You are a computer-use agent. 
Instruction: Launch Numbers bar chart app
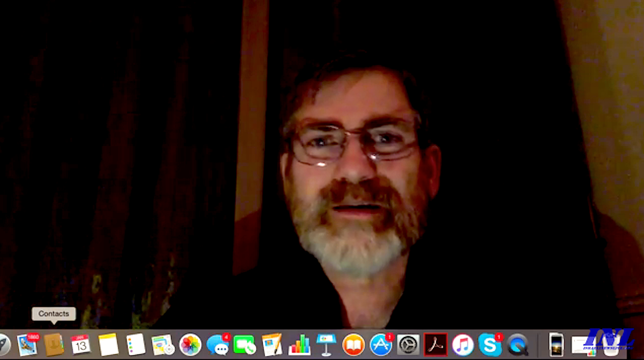pos(299,345)
